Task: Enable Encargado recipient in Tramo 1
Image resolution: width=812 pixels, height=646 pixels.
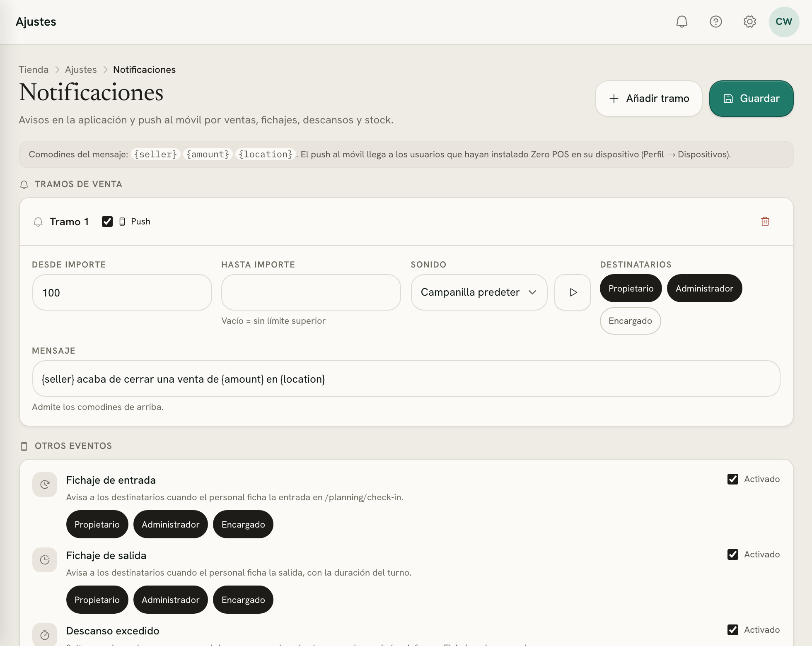Action: click(x=630, y=321)
